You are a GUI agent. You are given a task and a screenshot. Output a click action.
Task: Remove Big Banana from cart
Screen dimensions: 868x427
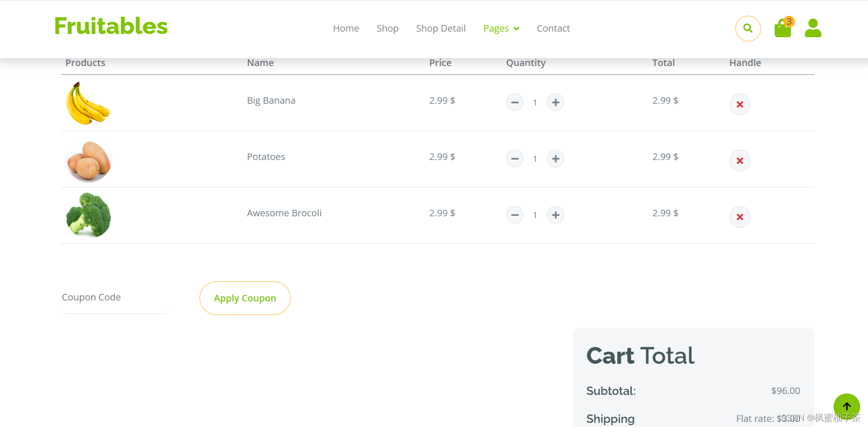[740, 104]
